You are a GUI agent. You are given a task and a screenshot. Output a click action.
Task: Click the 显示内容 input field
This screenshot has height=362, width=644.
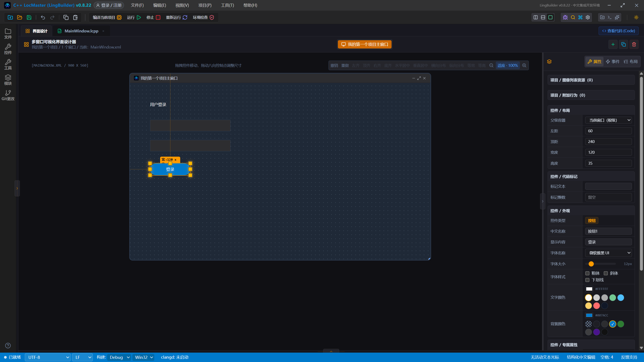608,242
